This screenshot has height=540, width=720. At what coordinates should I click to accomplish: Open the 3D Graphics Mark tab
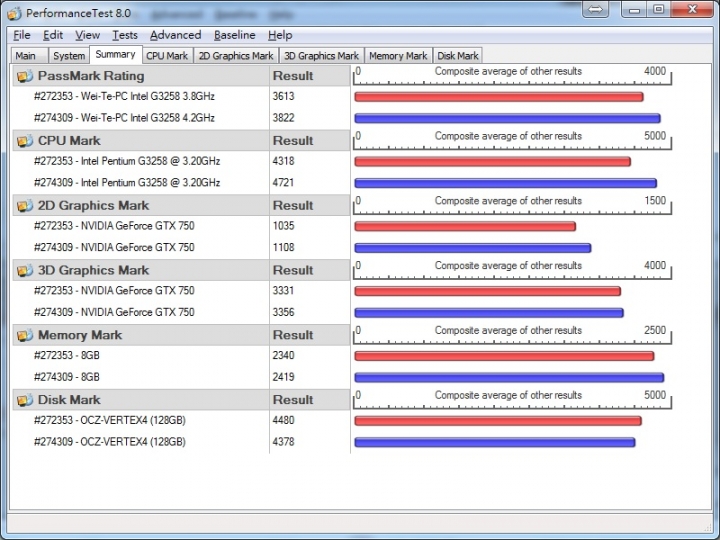pyautogui.click(x=321, y=56)
